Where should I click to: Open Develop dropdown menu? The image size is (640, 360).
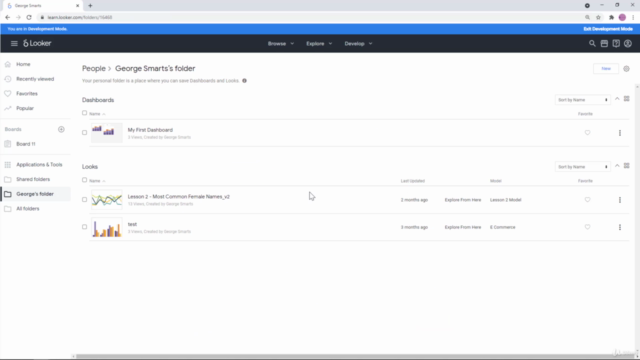(358, 44)
